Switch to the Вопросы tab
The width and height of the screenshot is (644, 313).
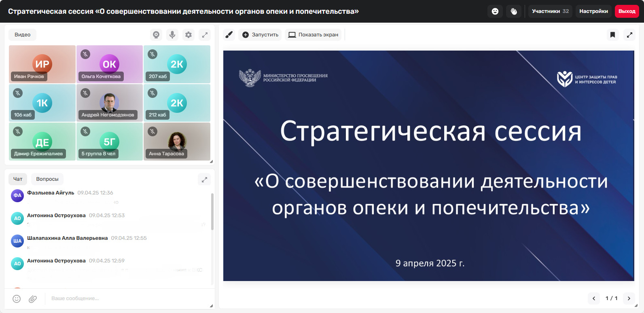[x=47, y=179]
